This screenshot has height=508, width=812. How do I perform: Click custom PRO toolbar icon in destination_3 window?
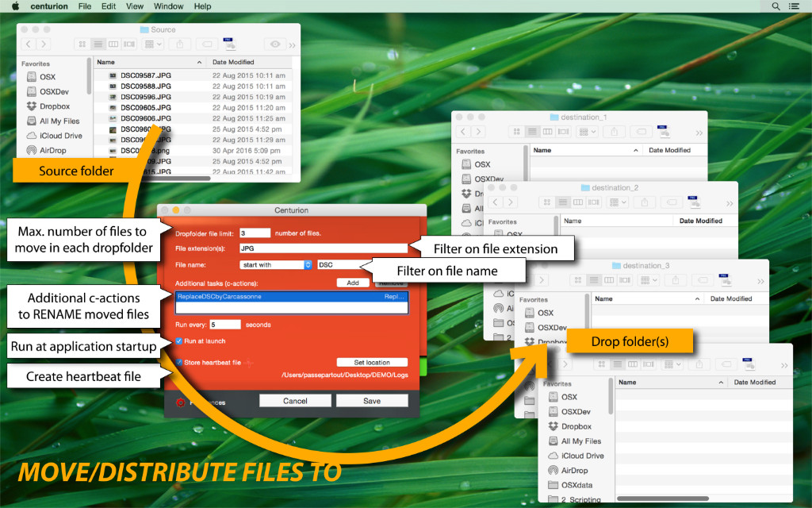[x=726, y=279]
